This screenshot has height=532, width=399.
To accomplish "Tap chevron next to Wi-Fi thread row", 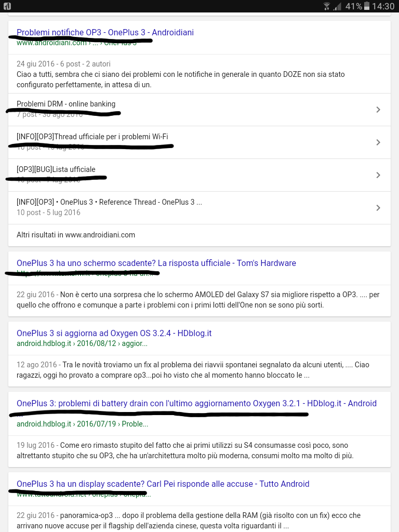I will [378, 142].
